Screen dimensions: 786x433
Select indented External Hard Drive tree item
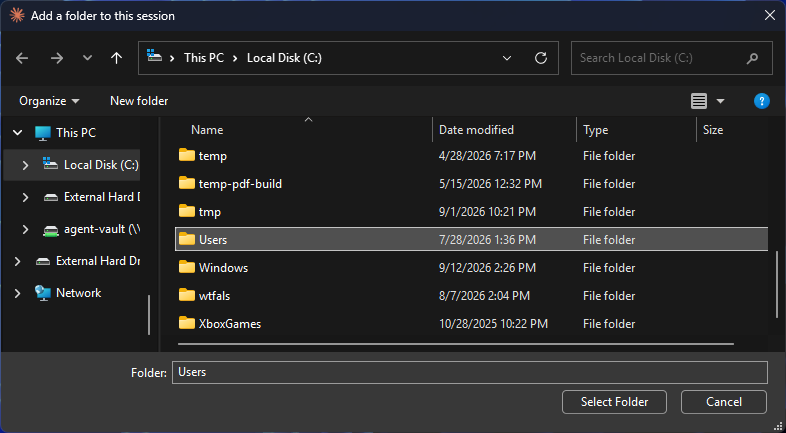click(102, 197)
